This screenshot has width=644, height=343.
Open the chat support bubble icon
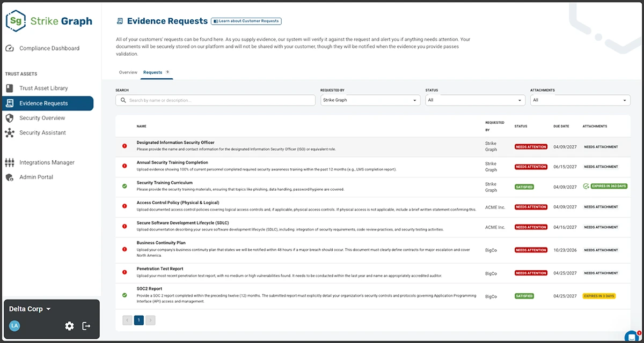632,337
